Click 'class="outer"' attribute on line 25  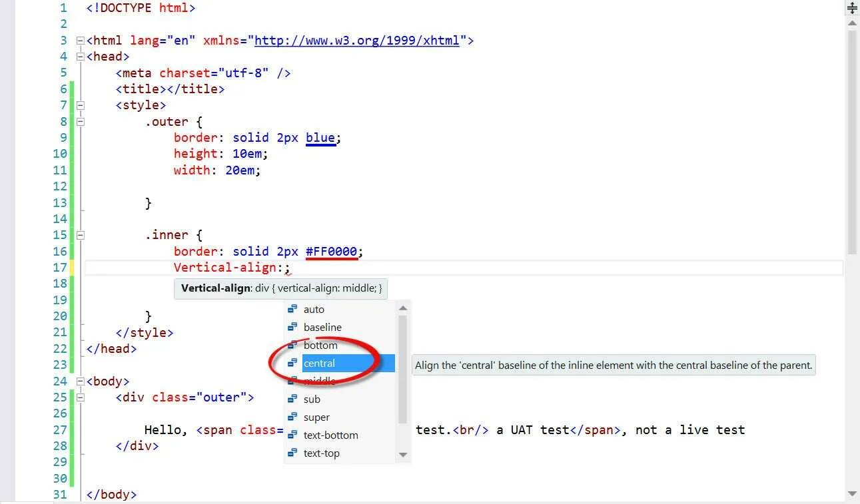pyautogui.click(x=199, y=397)
